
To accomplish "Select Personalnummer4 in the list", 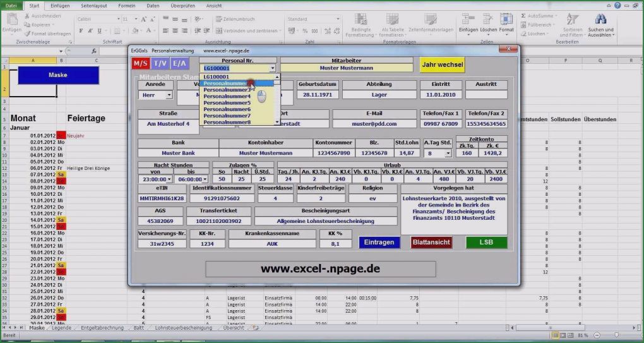I will (227, 97).
